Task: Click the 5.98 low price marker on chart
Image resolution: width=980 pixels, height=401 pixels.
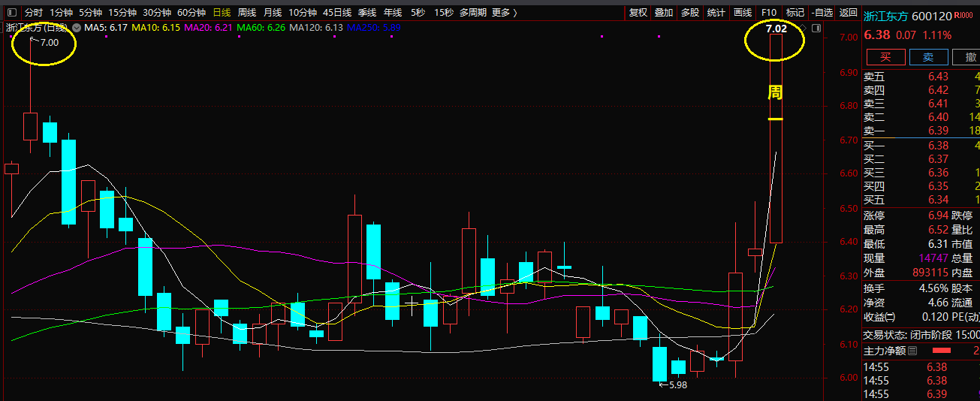Action: tap(678, 384)
